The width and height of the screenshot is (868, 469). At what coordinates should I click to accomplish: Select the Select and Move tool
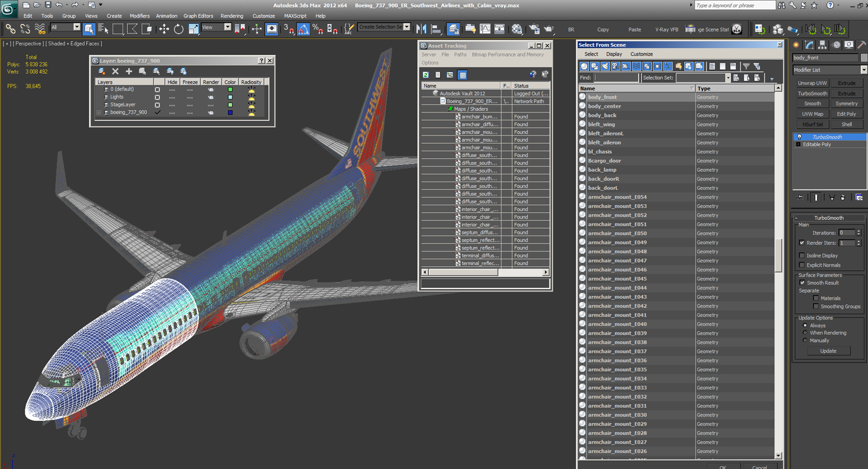[x=164, y=29]
